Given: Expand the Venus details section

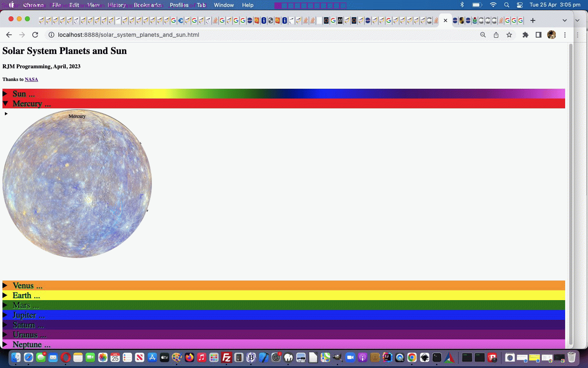Looking at the screenshot, I should coord(284,285).
